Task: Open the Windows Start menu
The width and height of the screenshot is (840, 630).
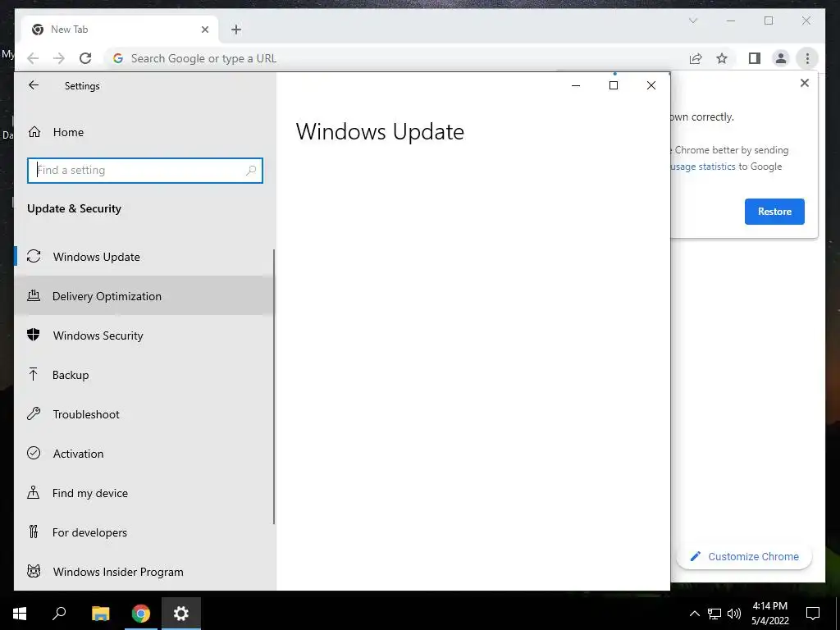Action: click(20, 613)
